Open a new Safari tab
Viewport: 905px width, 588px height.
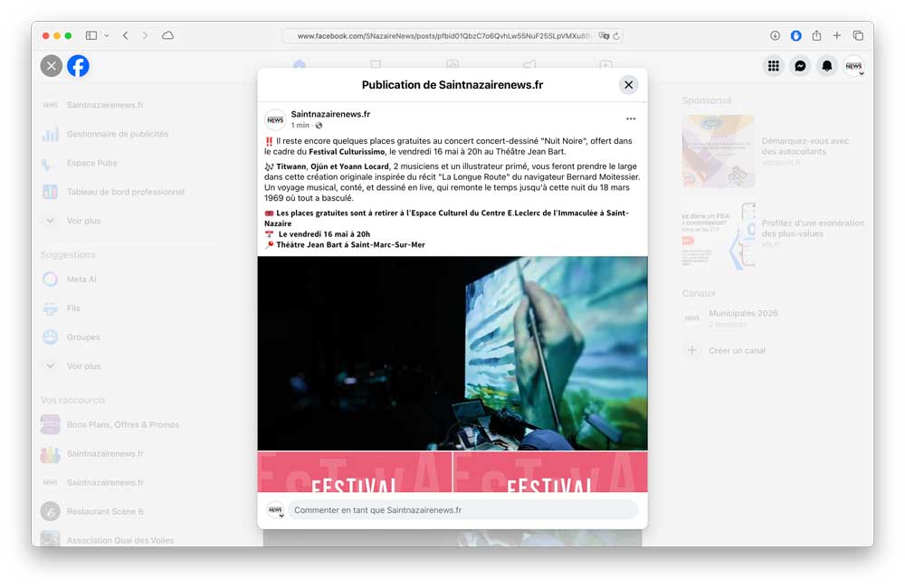click(837, 35)
